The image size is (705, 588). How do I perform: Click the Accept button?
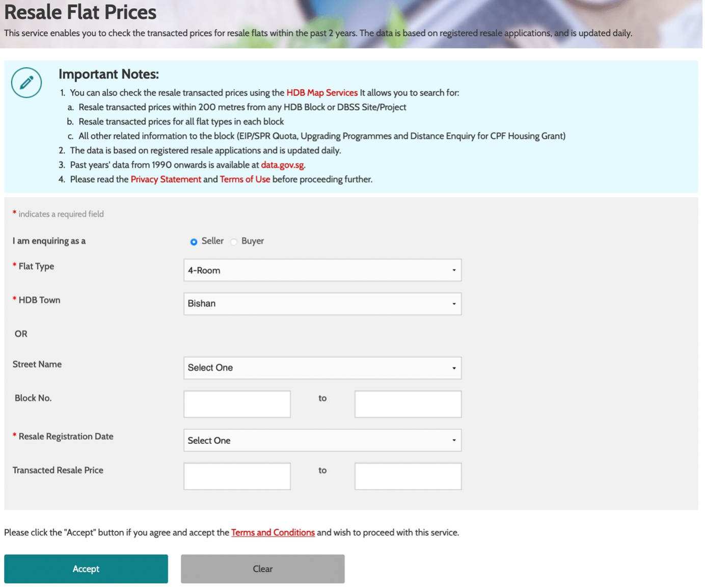(x=86, y=569)
